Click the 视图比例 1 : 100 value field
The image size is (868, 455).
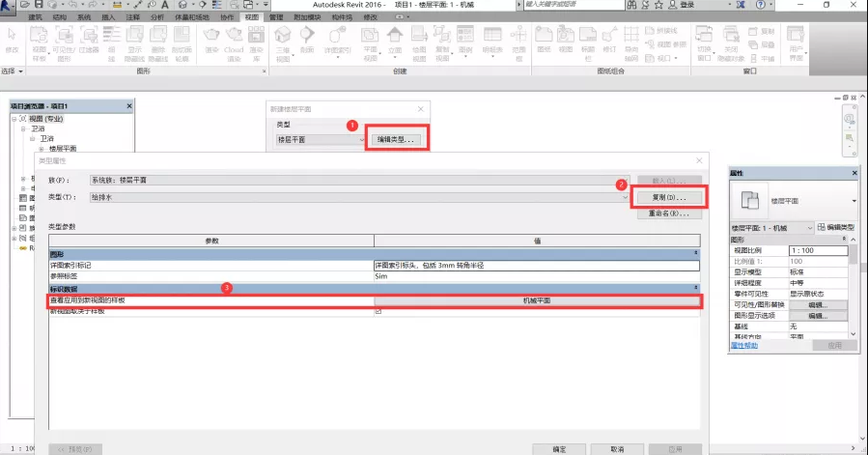click(818, 250)
